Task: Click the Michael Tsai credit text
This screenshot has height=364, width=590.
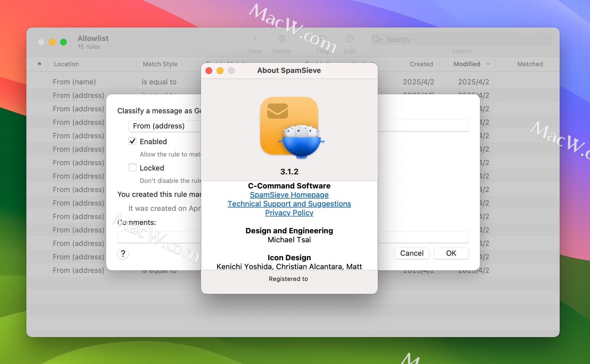Action: click(289, 240)
